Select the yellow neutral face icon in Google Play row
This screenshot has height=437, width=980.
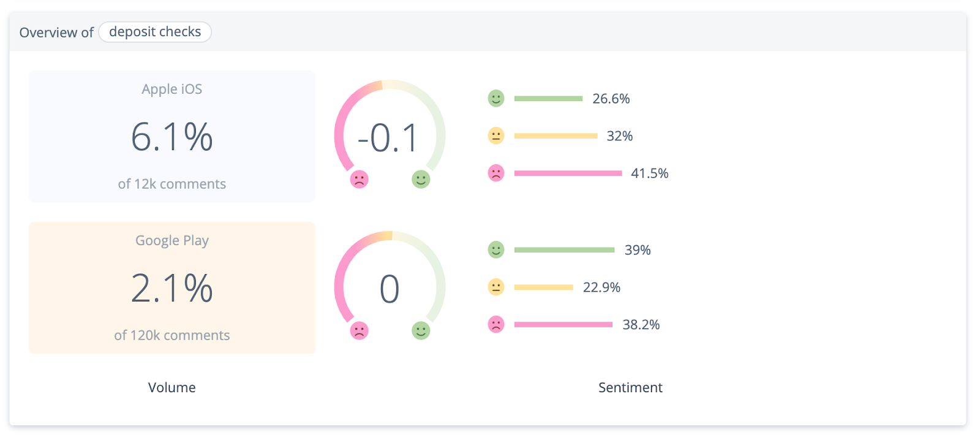coord(496,287)
